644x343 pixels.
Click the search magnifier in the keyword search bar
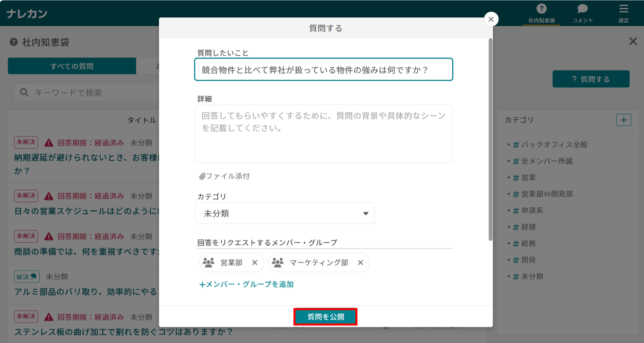pos(24,92)
